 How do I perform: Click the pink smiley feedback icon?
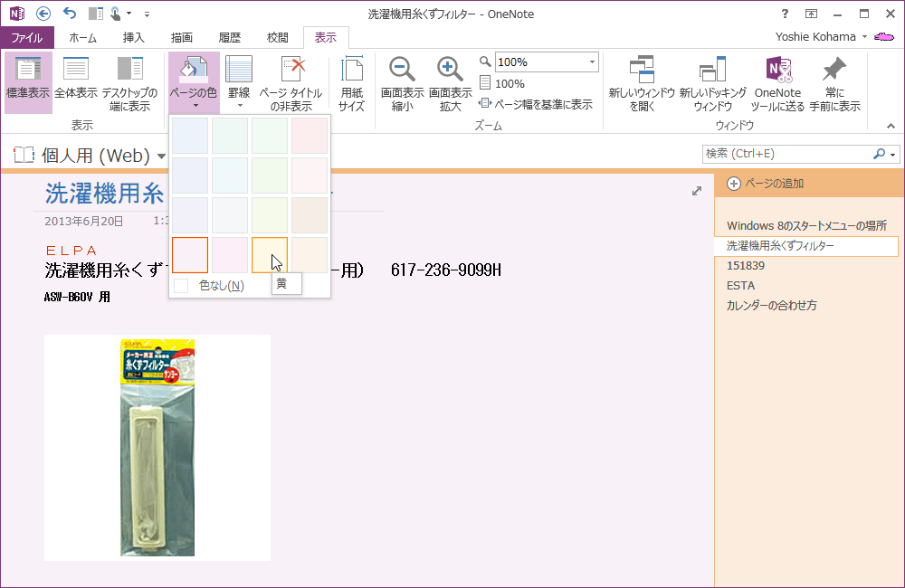(x=883, y=37)
